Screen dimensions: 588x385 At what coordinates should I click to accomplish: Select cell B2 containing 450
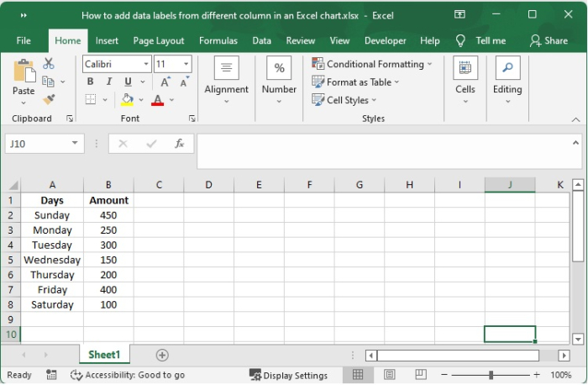pyautogui.click(x=108, y=215)
